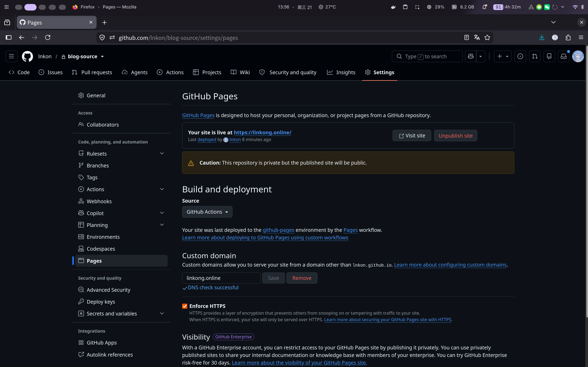Switch to the Insights repository tab
This screenshot has height=367, width=588.
[341, 72]
